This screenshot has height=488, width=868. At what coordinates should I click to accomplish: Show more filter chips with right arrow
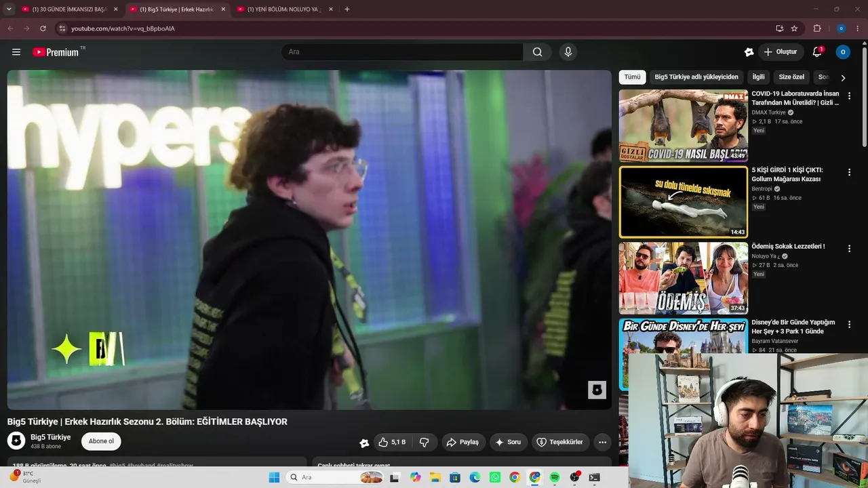click(x=843, y=77)
